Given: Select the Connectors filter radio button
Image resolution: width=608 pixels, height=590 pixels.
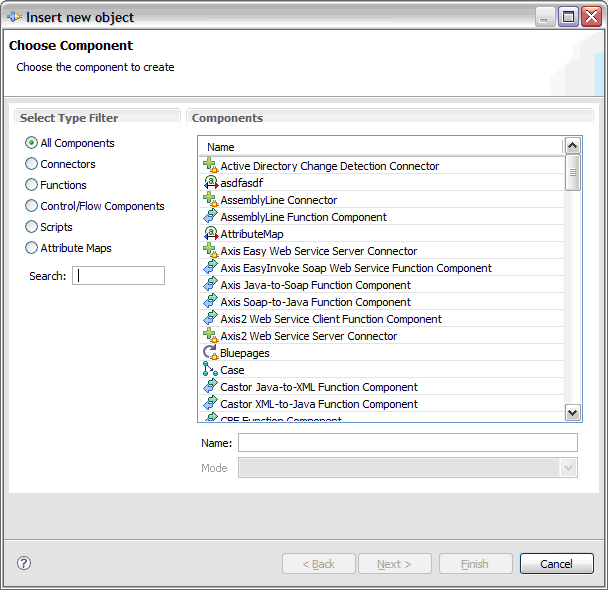Looking at the screenshot, I should [x=31, y=164].
